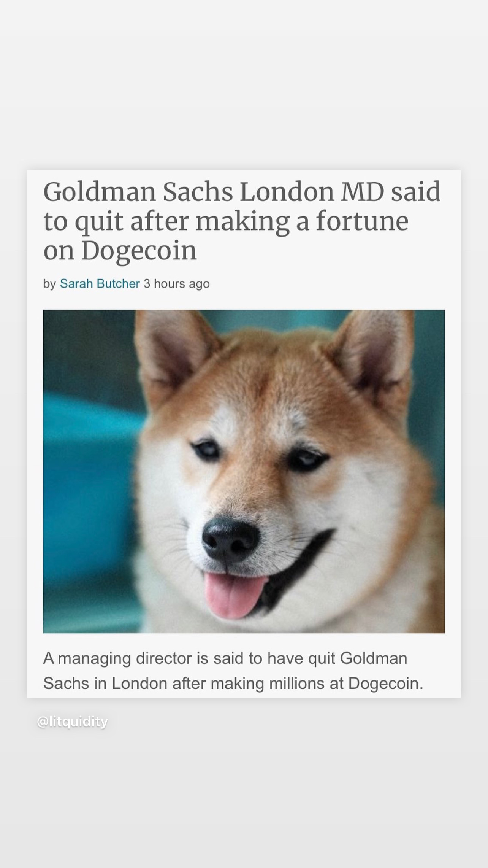
Task: Tap the @litquidity handle watermark
Action: pos(72,722)
